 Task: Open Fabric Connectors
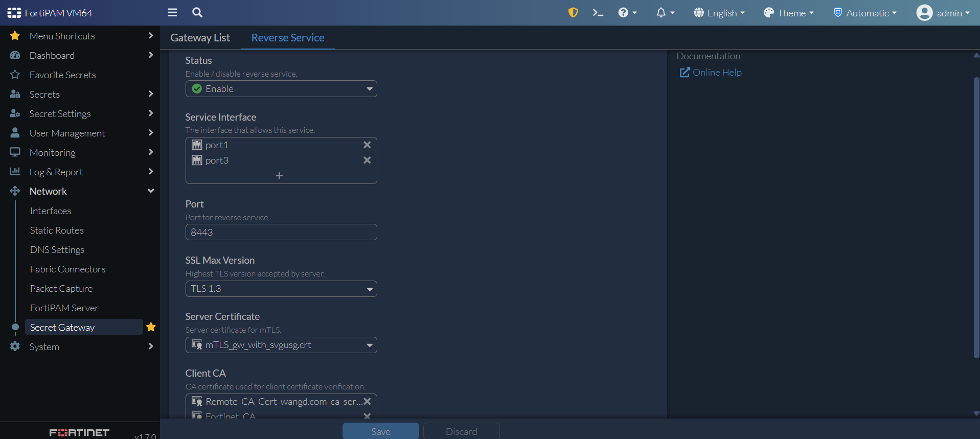(68, 269)
